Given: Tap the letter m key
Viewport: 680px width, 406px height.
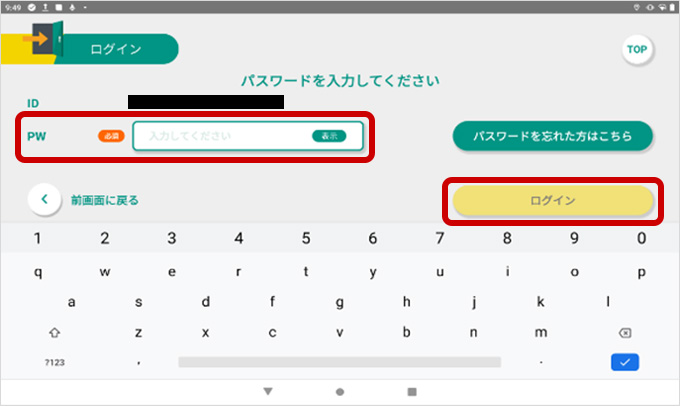Looking at the screenshot, I should point(541,332).
